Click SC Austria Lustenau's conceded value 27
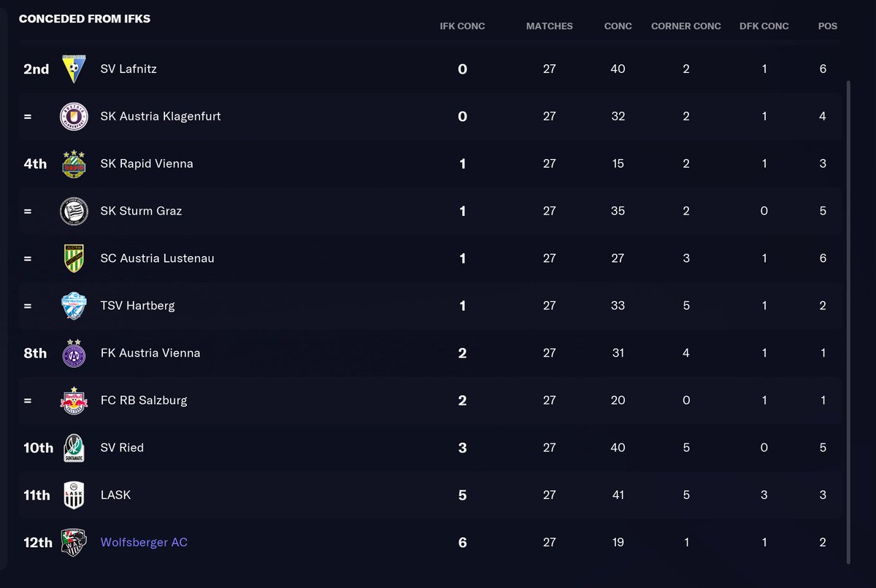876x588 pixels. pyautogui.click(x=618, y=258)
